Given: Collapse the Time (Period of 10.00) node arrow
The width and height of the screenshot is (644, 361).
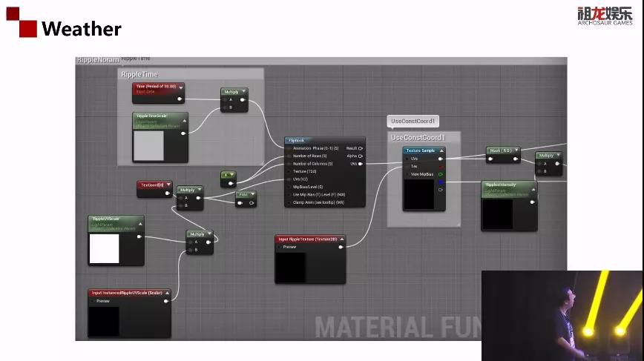Looking at the screenshot, I should tap(181, 87).
